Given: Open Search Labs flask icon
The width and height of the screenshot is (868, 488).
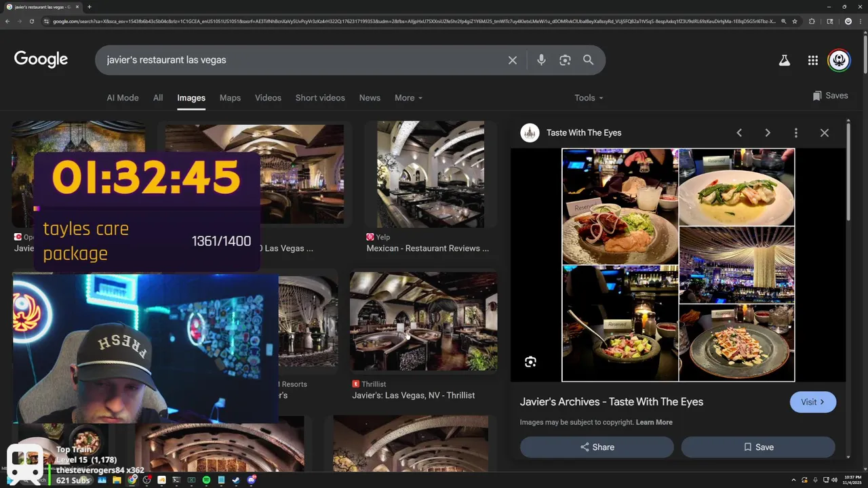Looking at the screenshot, I should point(785,60).
